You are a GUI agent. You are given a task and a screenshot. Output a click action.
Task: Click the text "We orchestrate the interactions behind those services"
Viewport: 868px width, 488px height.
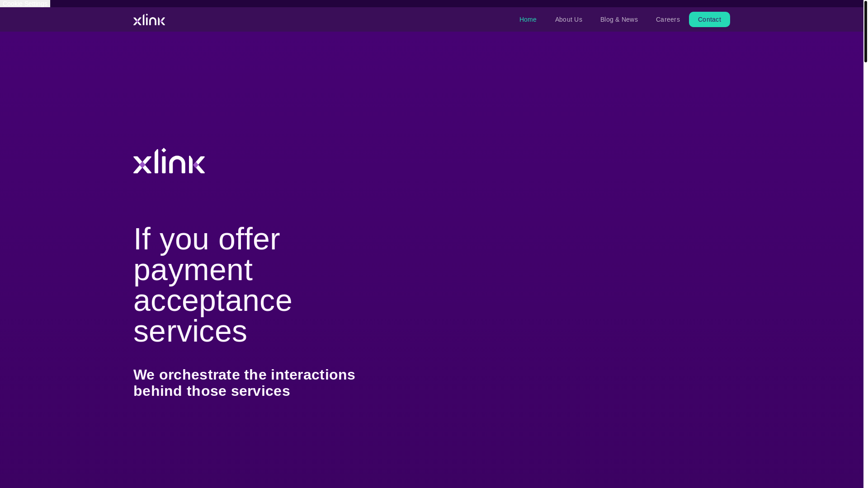coord(244,383)
